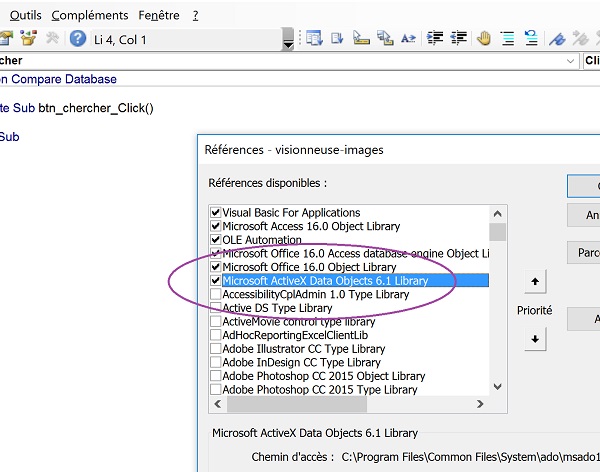
Task: Open the Properties window toolbar icon
Action: (6, 38)
